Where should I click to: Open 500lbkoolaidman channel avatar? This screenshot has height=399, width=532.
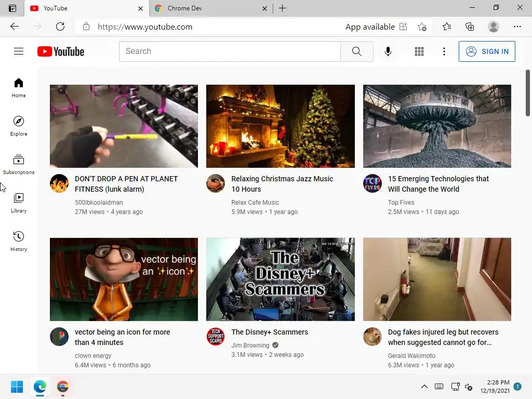tap(59, 183)
